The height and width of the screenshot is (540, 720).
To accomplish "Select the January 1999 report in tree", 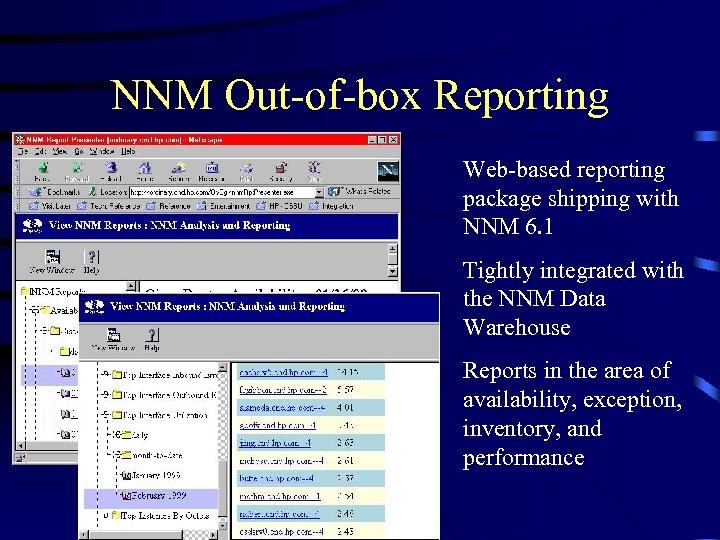I will 151,475.
